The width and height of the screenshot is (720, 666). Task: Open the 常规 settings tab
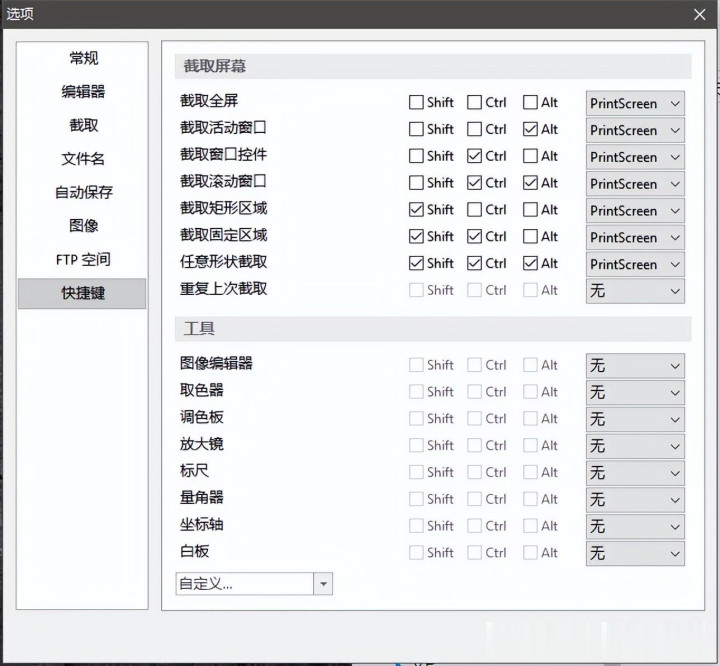pyautogui.click(x=83, y=58)
